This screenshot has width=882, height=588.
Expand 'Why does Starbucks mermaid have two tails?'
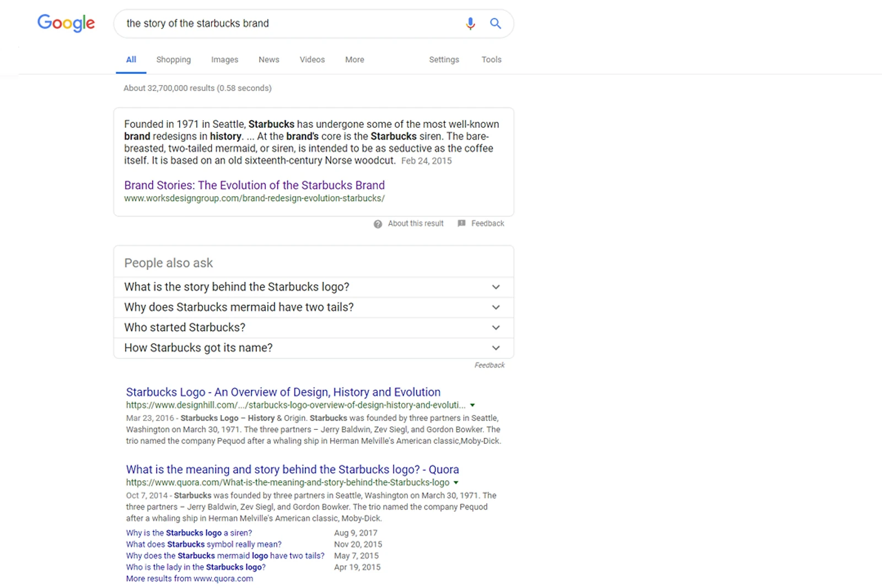(x=314, y=308)
